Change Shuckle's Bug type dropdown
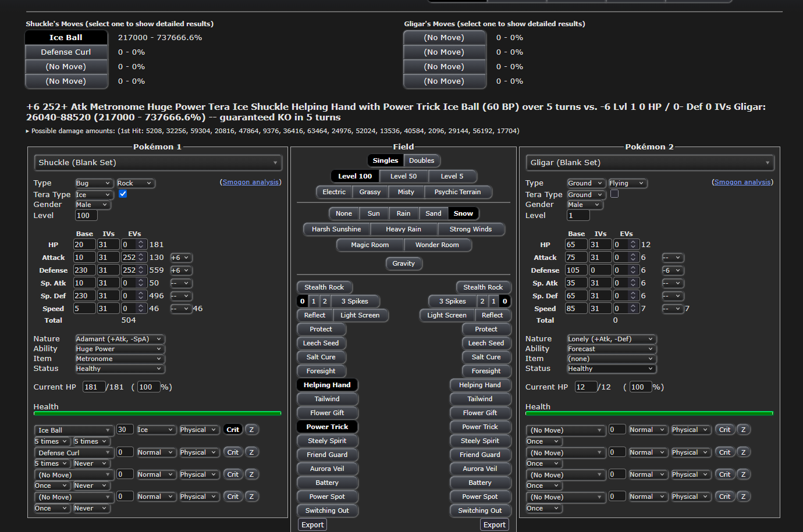 [93, 183]
